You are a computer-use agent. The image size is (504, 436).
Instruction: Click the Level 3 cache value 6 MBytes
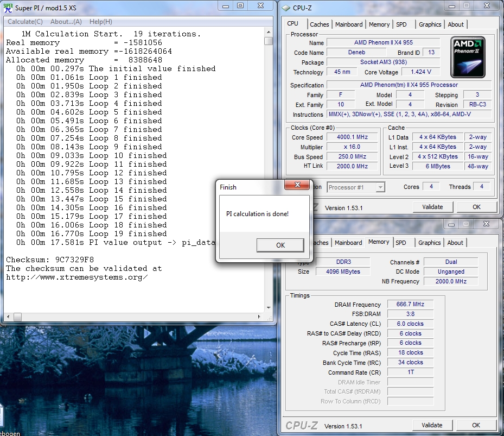coord(438,166)
